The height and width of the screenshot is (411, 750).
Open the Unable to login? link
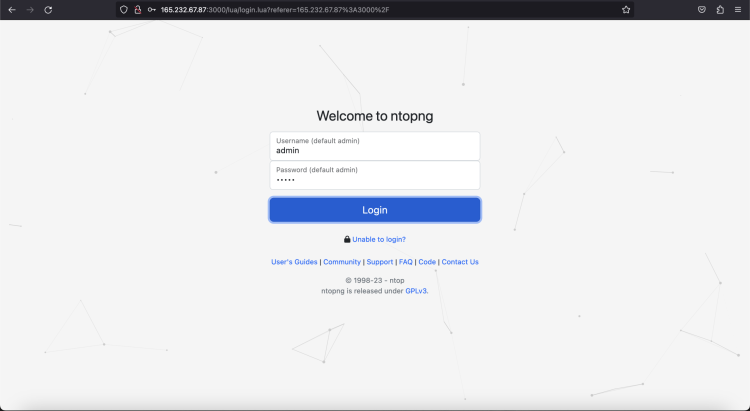pos(379,239)
